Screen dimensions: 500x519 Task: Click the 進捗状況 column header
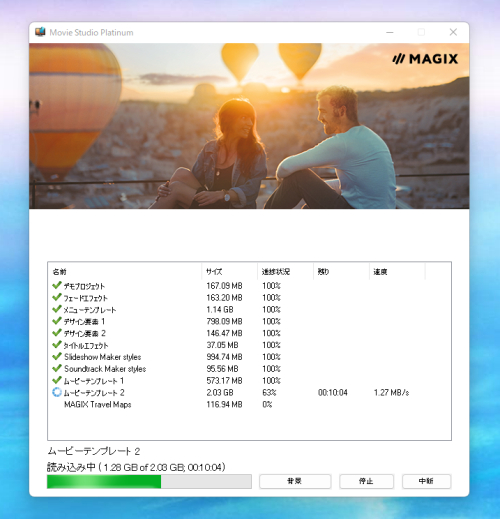click(x=285, y=272)
